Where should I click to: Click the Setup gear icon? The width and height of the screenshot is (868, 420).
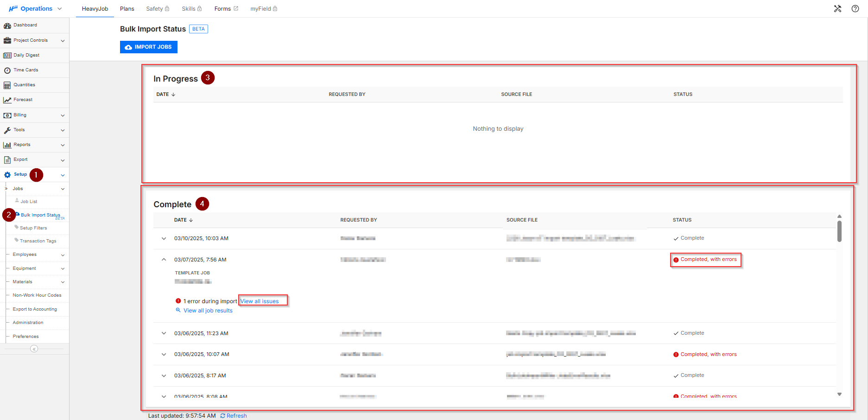pos(7,175)
